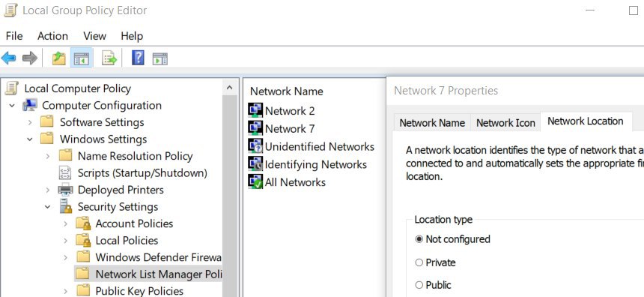
Task: Select the Private location type
Action: pyautogui.click(x=419, y=262)
